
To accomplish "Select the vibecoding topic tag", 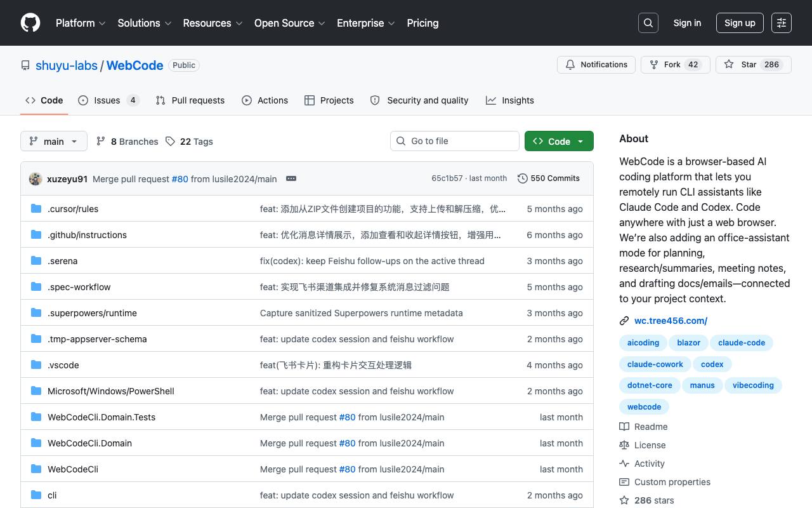I will 753,385.
